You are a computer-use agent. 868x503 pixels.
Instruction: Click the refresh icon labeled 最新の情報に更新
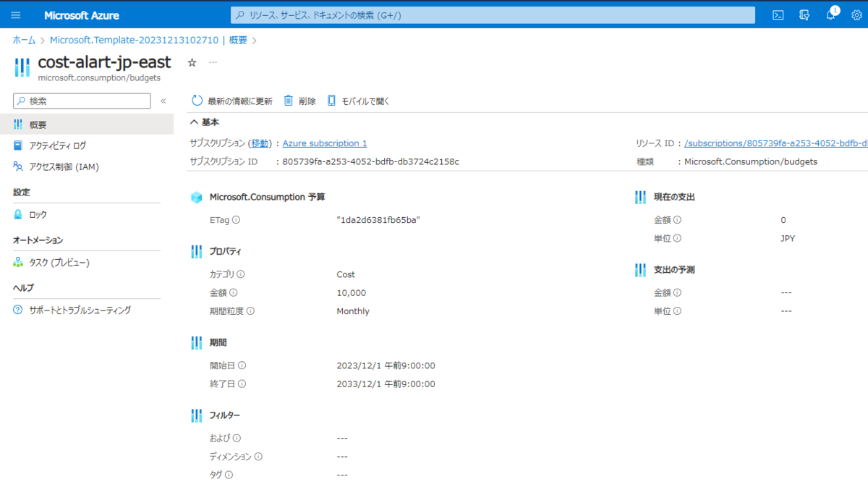tap(197, 101)
